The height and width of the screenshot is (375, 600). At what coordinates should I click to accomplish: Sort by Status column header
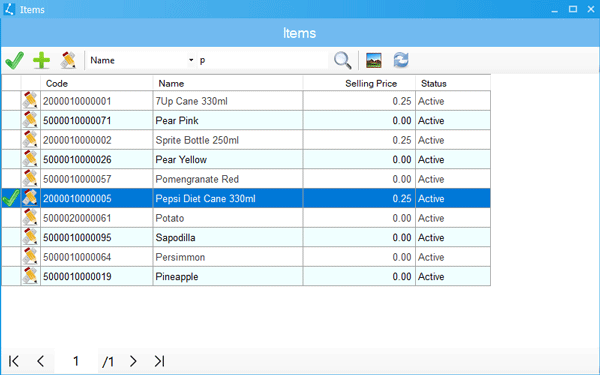(453, 83)
